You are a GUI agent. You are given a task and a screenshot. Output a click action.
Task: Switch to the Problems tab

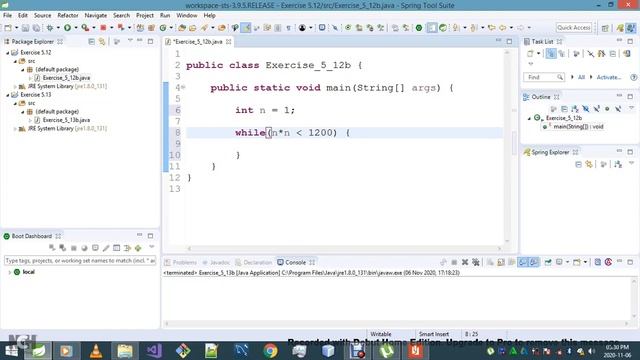point(181,262)
